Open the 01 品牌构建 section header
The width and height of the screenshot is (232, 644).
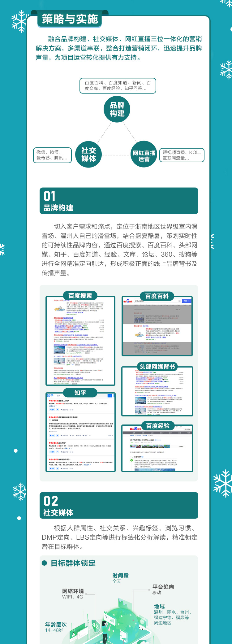pos(119,201)
